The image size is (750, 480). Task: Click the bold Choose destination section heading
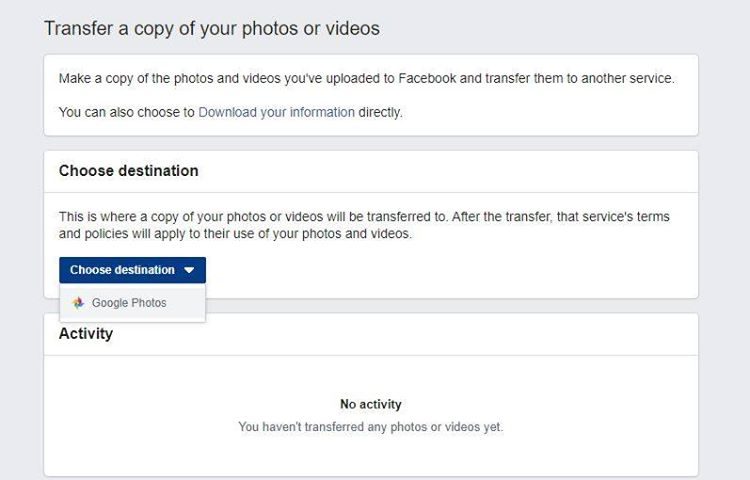click(129, 171)
